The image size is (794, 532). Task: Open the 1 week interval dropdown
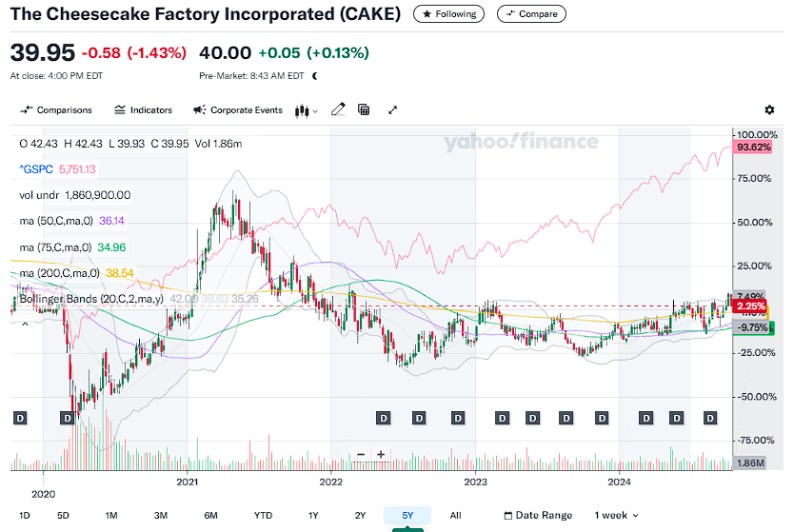coord(617,515)
